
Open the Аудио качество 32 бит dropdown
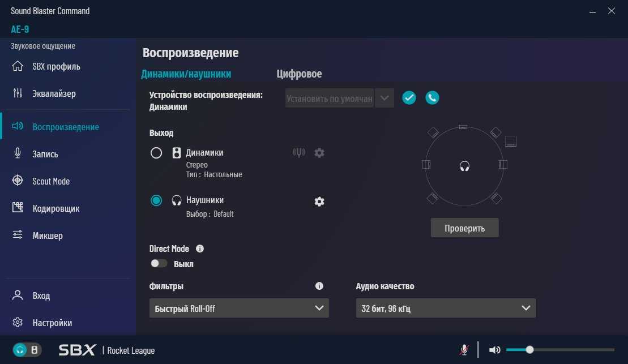point(445,309)
